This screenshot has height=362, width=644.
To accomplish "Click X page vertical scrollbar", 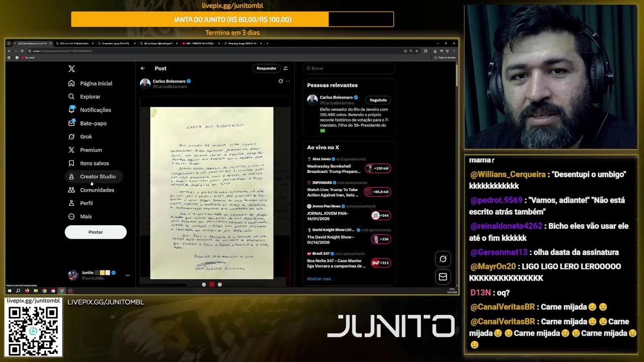I will pos(456,75).
